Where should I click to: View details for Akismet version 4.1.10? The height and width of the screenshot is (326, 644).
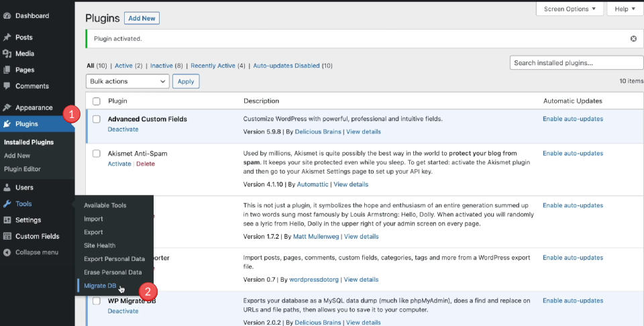pos(351,184)
